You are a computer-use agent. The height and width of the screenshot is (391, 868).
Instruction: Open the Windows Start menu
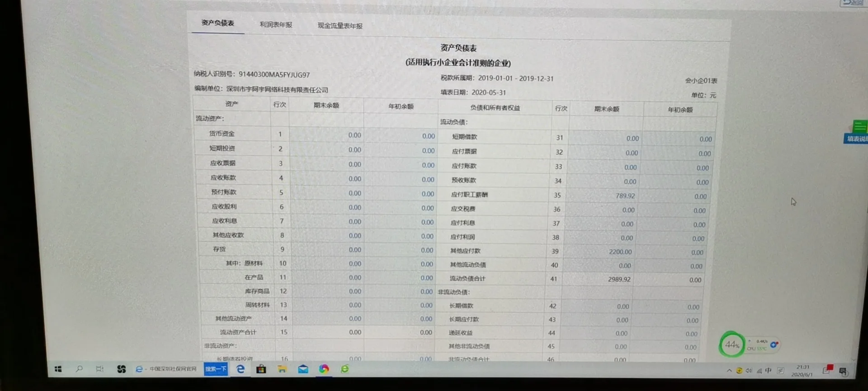(58, 369)
